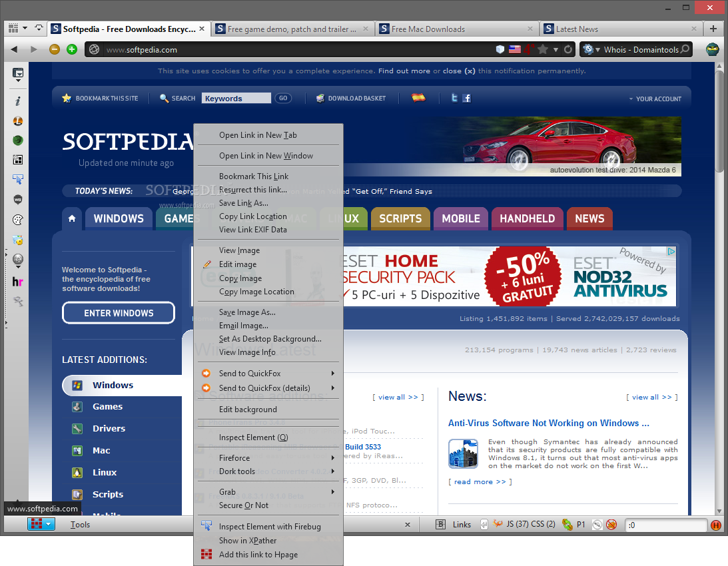The image size is (728, 566).
Task: Click the green sync arrows P1 icon
Action: tap(567, 525)
